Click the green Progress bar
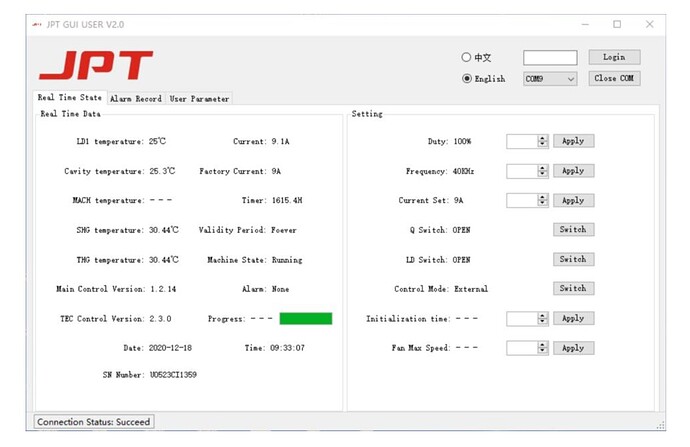Image resolution: width=690 pixels, height=447 pixels. pyautogui.click(x=306, y=319)
